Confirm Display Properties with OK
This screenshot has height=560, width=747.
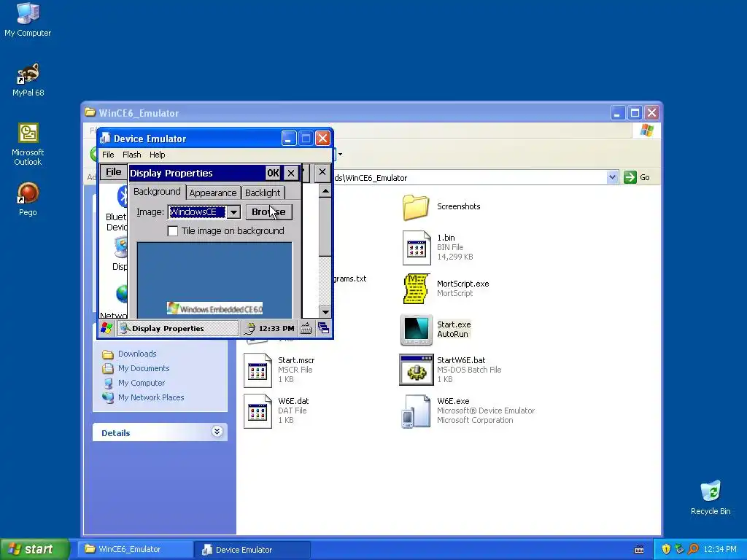tap(273, 173)
